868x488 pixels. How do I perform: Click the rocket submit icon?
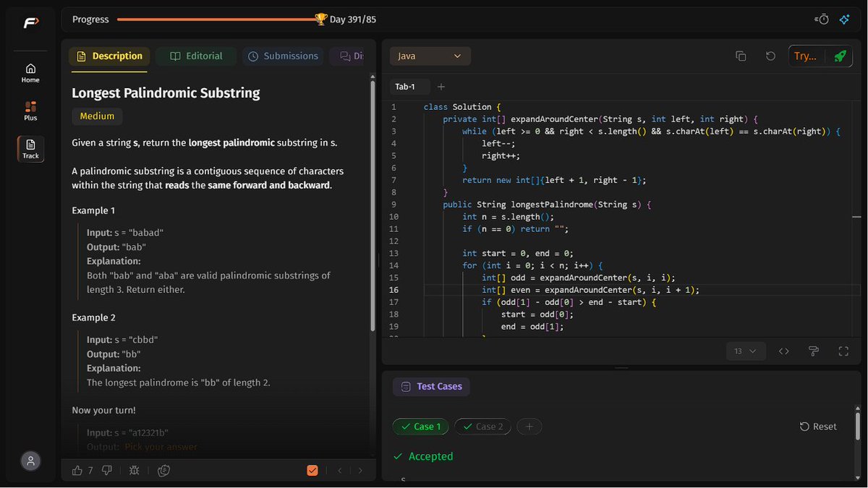coord(839,56)
